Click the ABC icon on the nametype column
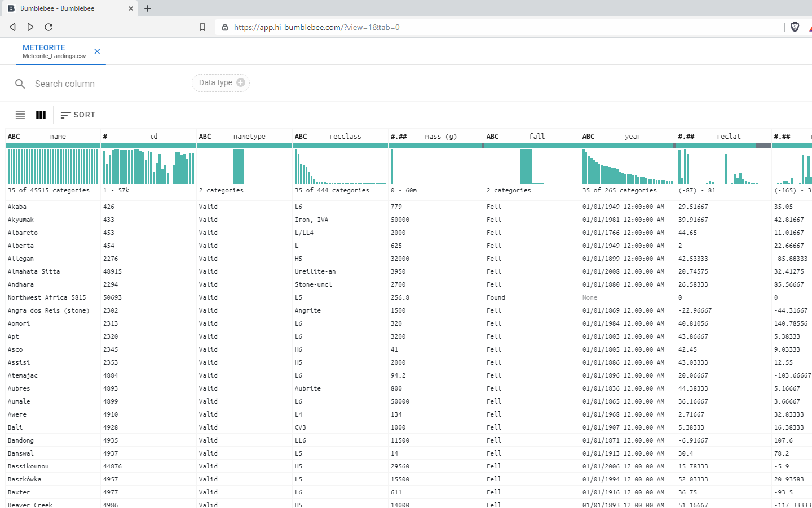The image size is (812, 508). pyautogui.click(x=205, y=136)
